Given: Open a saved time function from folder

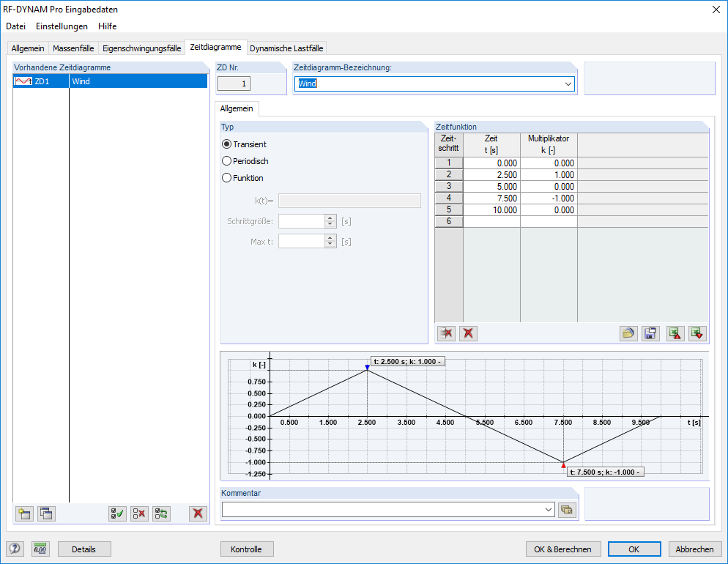Looking at the screenshot, I should coord(628,333).
